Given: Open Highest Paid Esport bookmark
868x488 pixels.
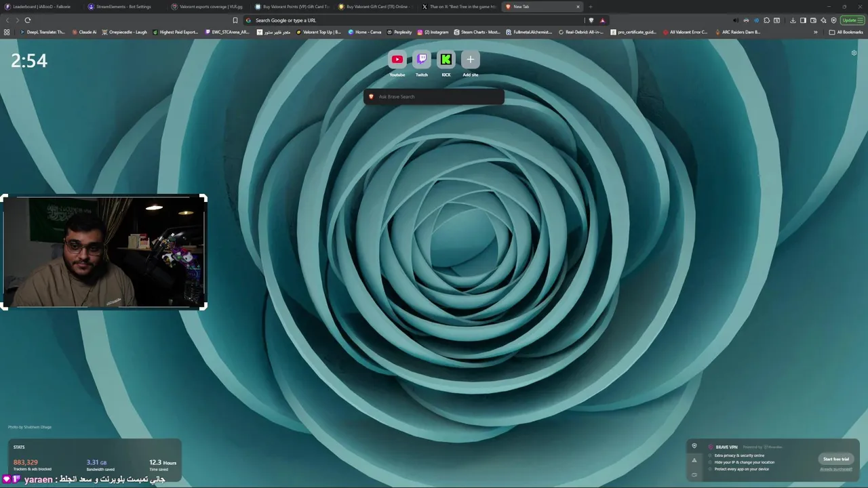Looking at the screenshot, I should pyautogui.click(x=176, y=32).
